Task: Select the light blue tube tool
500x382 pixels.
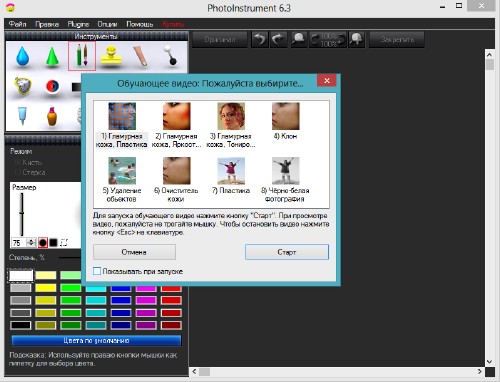Action: tap(22, 116)
